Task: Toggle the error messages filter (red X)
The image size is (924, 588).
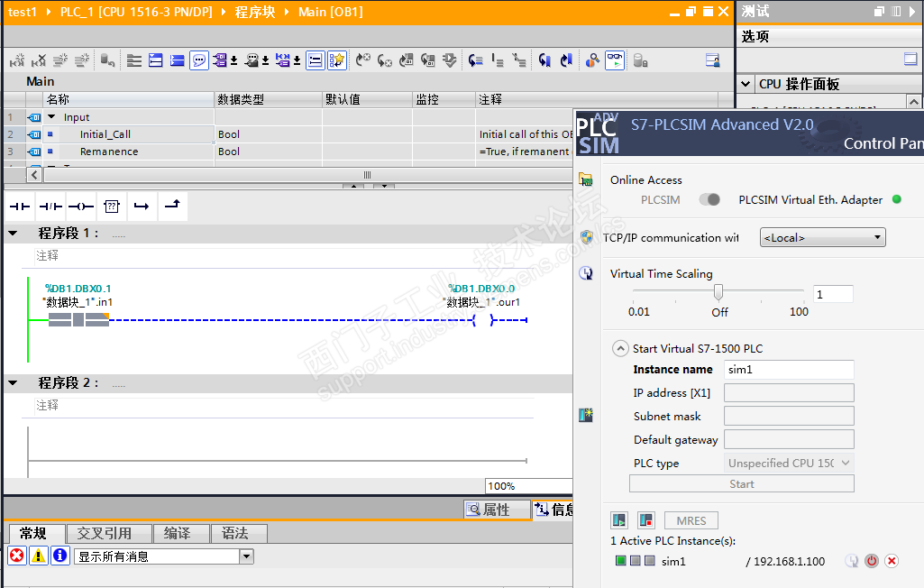Action: [x=17, y=556]
